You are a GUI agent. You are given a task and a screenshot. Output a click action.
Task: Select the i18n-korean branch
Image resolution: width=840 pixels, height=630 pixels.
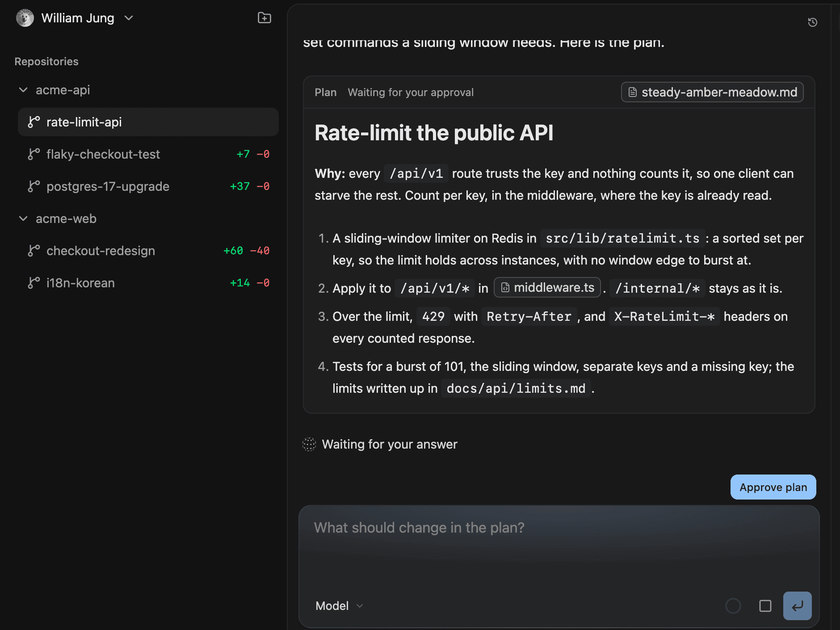(x=148, y=283)
